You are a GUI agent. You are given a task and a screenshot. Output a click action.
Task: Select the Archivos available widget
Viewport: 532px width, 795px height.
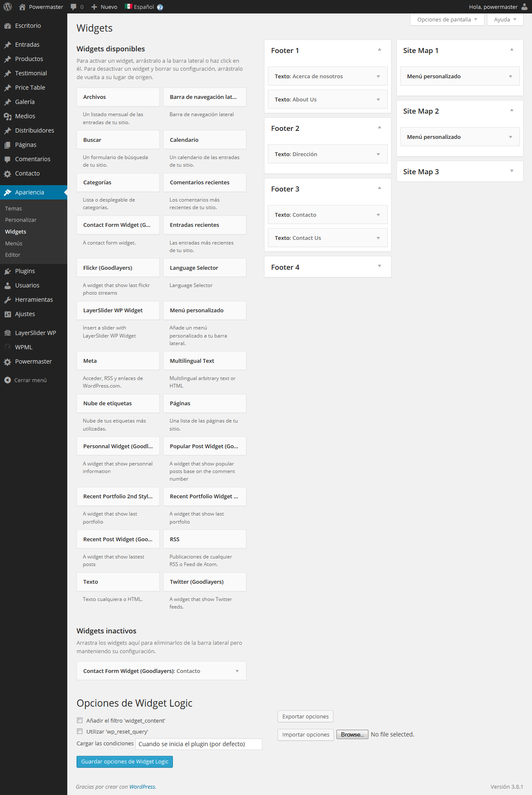pyautogui.click(x=118, y=97)
